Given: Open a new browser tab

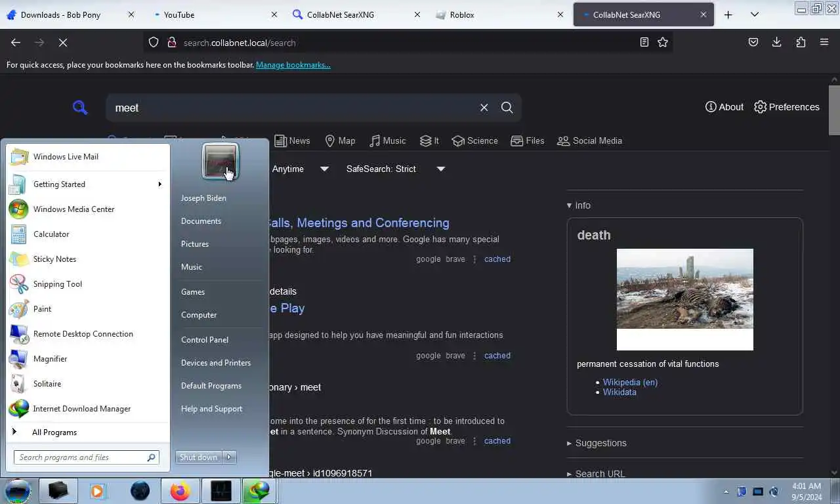Looking at the screenshot, I should [x=728, y=14].
